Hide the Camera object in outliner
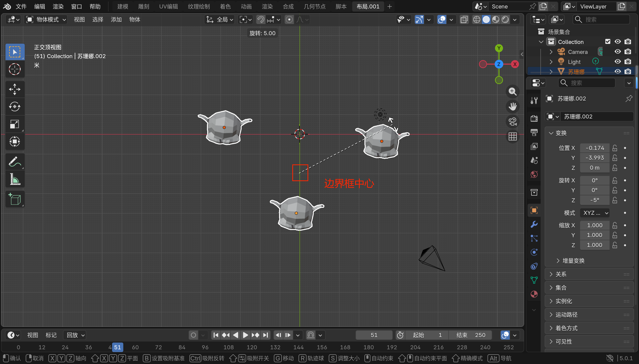Viewport: 639px width, 364px height. [618, 52]
